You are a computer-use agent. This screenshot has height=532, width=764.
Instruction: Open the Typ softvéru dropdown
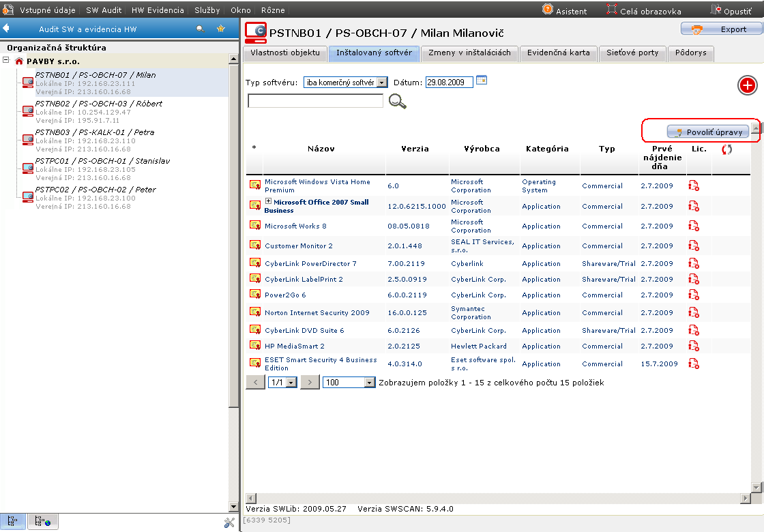click(345, 83)
